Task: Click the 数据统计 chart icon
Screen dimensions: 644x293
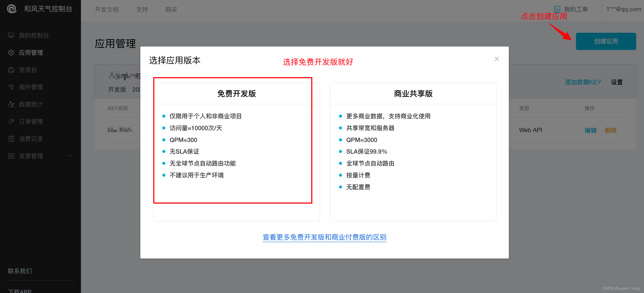Action: tap(11, 104)
